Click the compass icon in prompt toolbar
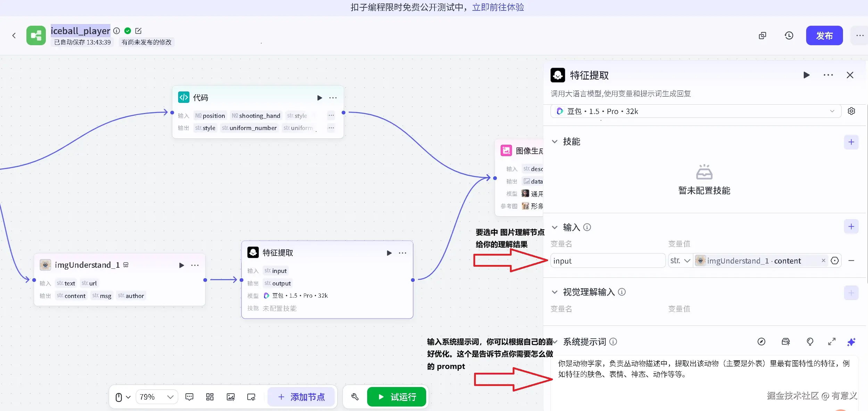This screenshot has height=411, width=868. click(761, 342)
